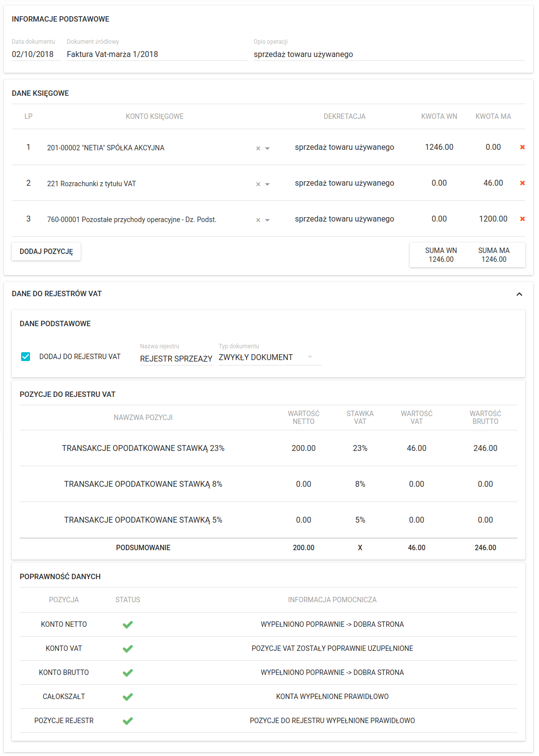Click the Kwota WN value in the 760-00001 row
This screenshot has height=756, width=539.
click(x=439, y=219)
